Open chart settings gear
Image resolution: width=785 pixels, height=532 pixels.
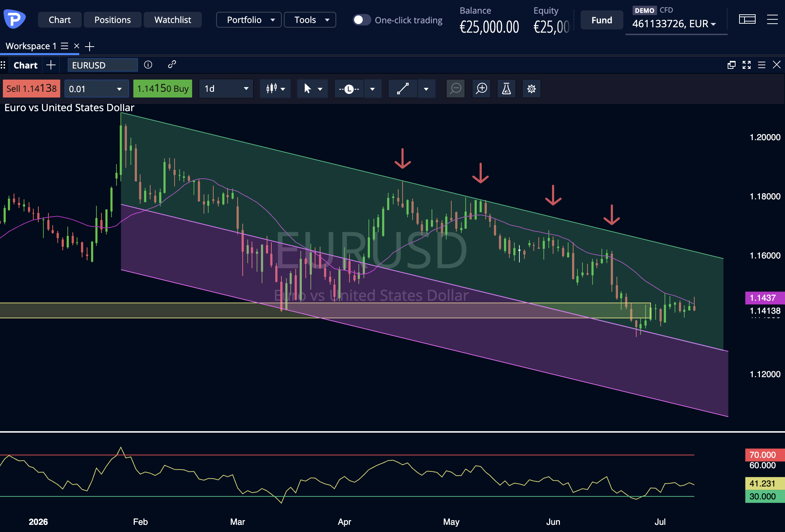(532, 89)
